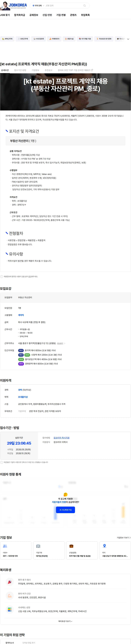Click the smiley emoji above applicant stats
This screenshot has height=644, width=131.
coord(65,494)
